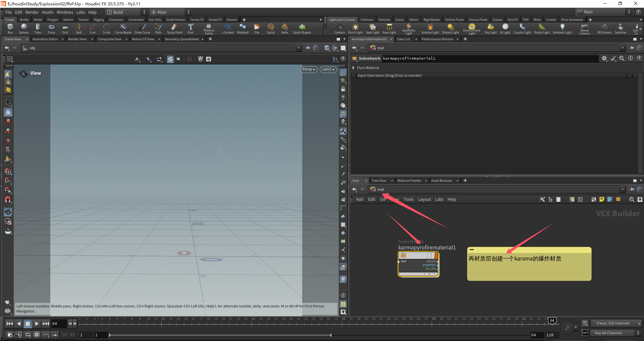
Task: Open the Persp viewport dropdown
Action: tap(309, 69)
